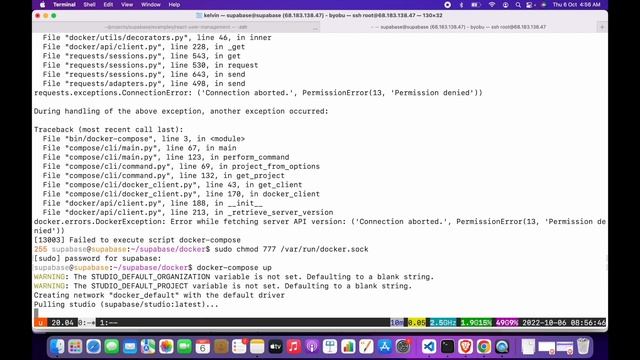Open Spotlight search in the menu bar
Image resolution: width=640 pixels, height=360 pixels.
coord(518,5)
